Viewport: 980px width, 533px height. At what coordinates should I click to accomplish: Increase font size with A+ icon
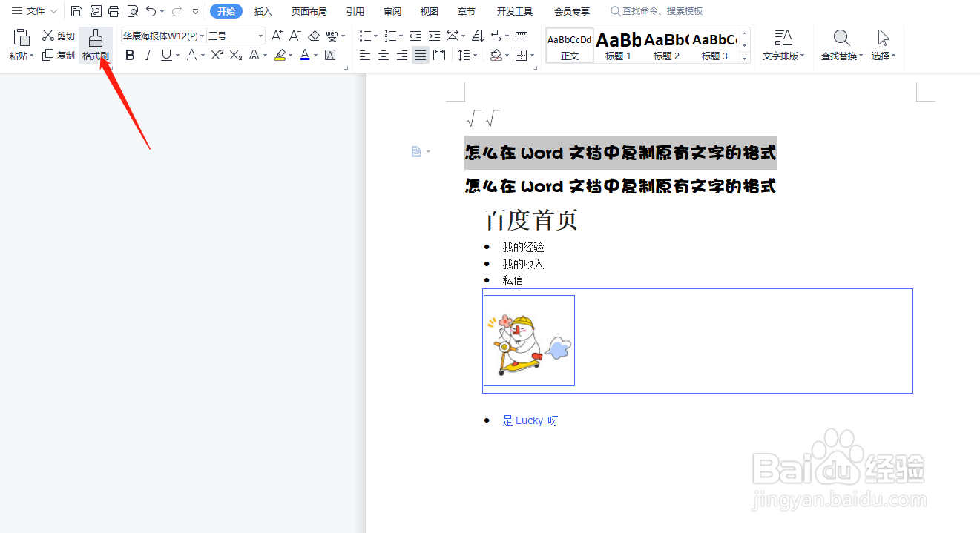277,36
